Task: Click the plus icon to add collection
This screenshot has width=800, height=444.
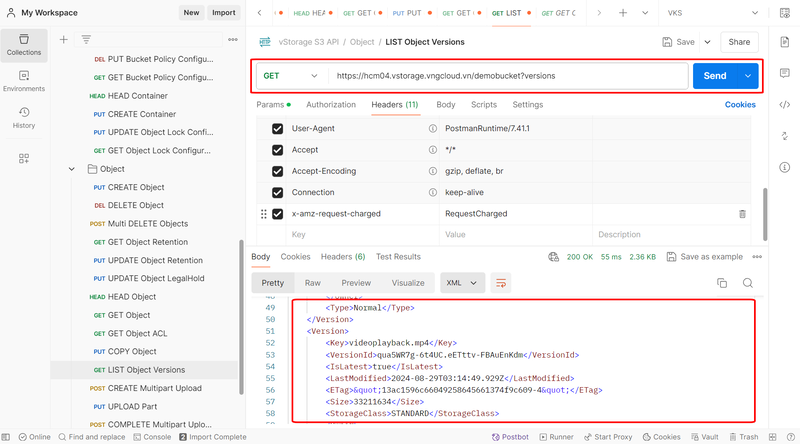Action: coord(64,40)
